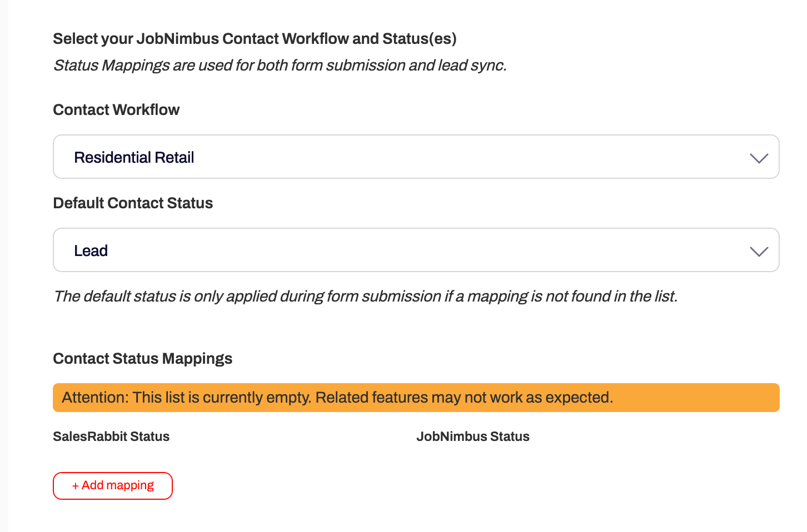This screenshot has width=807, height=532.
Task: Click the JobNimbus Status column header
Action: [x=472, y=436]
